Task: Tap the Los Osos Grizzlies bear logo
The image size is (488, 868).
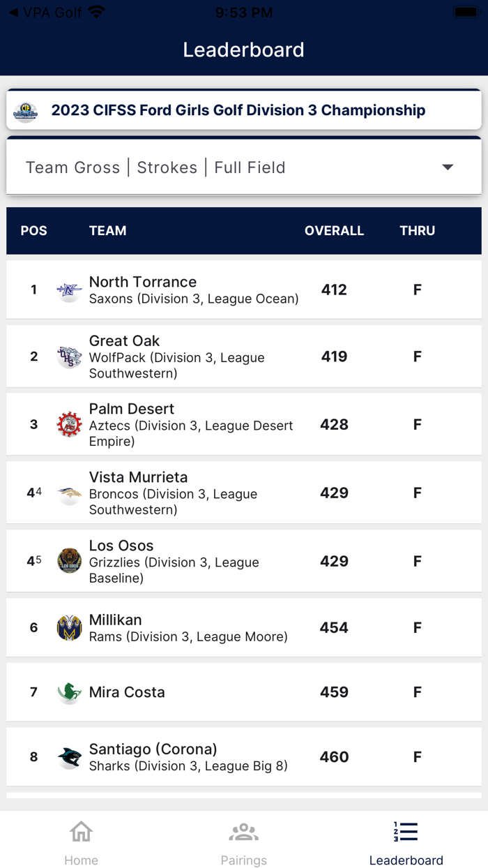Action: point(69,561)
